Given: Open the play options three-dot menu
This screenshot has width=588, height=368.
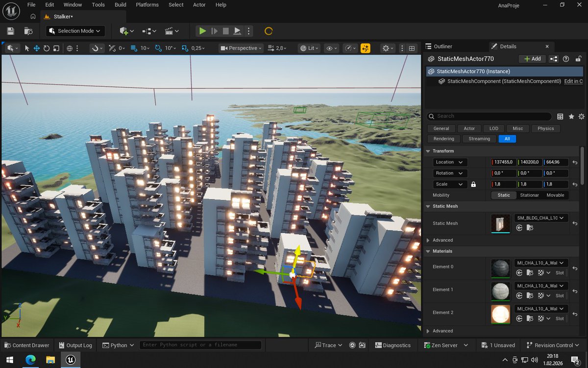Looking at the screenshot, I should click(x=248, y=31).
